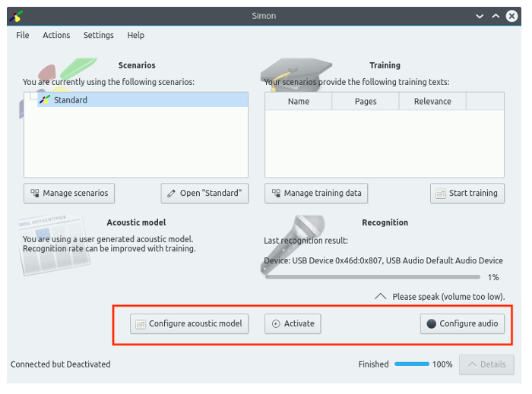
Task: Click Manage scenarios button
Action: click(69, 193)
